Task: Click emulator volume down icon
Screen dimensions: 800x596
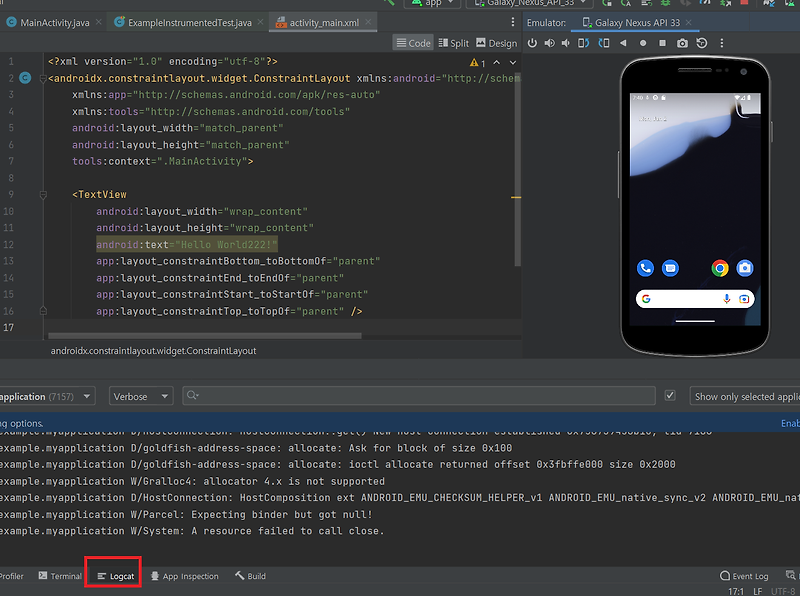Action: [x=566, y=43]
